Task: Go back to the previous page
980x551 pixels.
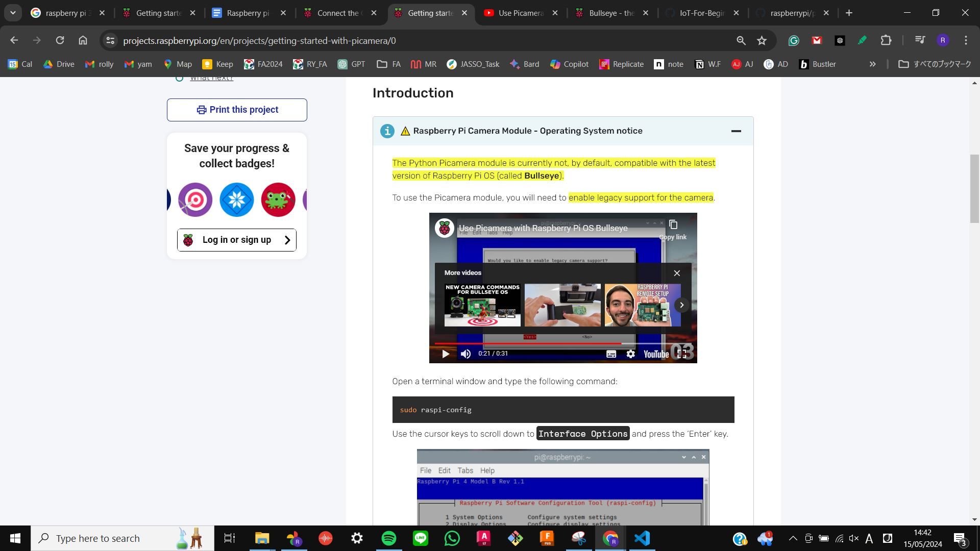Action: coord(14,40)
